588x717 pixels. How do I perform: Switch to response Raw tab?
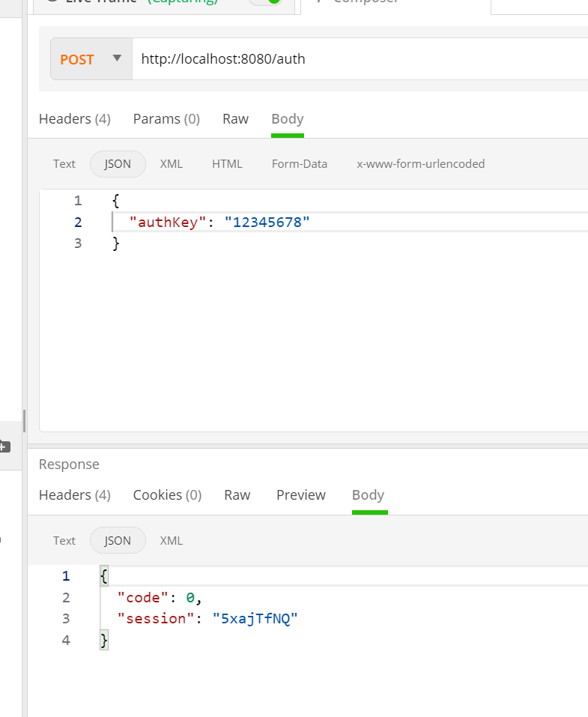pos(237,495)
